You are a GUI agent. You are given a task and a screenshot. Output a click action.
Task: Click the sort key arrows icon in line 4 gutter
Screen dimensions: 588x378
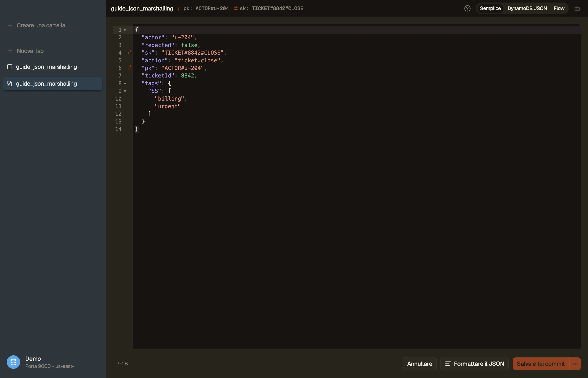(130, 52)
